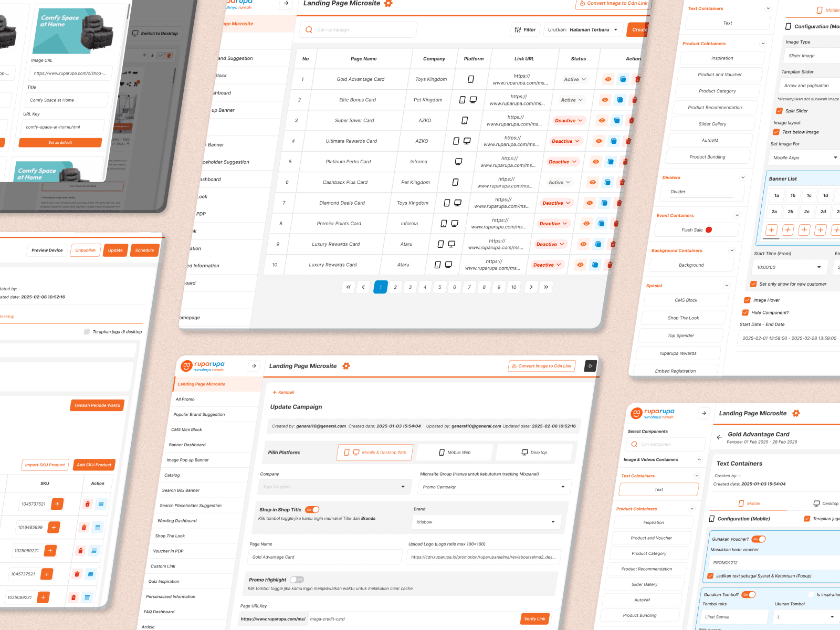This screenshot has height=630, width=840.
Task: Open the Microsite Group Promo Campaign dropdown
Action: [495, 487]
